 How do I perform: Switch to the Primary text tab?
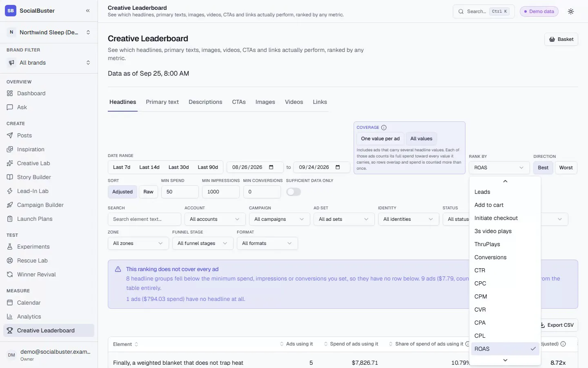[x=162, y=102]
